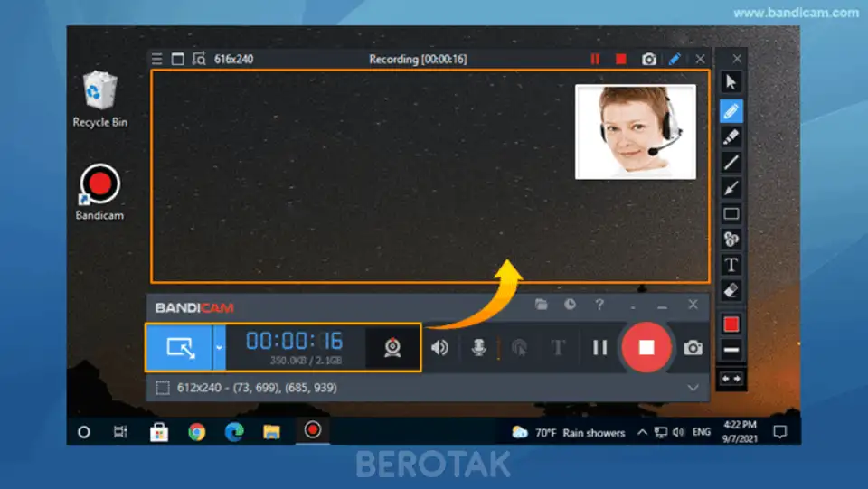Click the BANDICAM logo in main window
This screenshot has width=868, height=489.
(194, 307)
